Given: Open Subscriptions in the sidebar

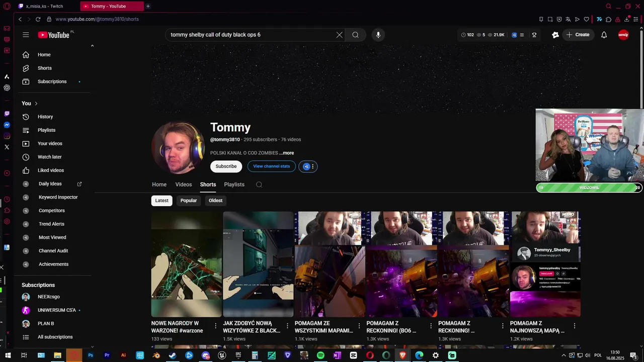Looking at the screenshot, I should click(53, 81).
